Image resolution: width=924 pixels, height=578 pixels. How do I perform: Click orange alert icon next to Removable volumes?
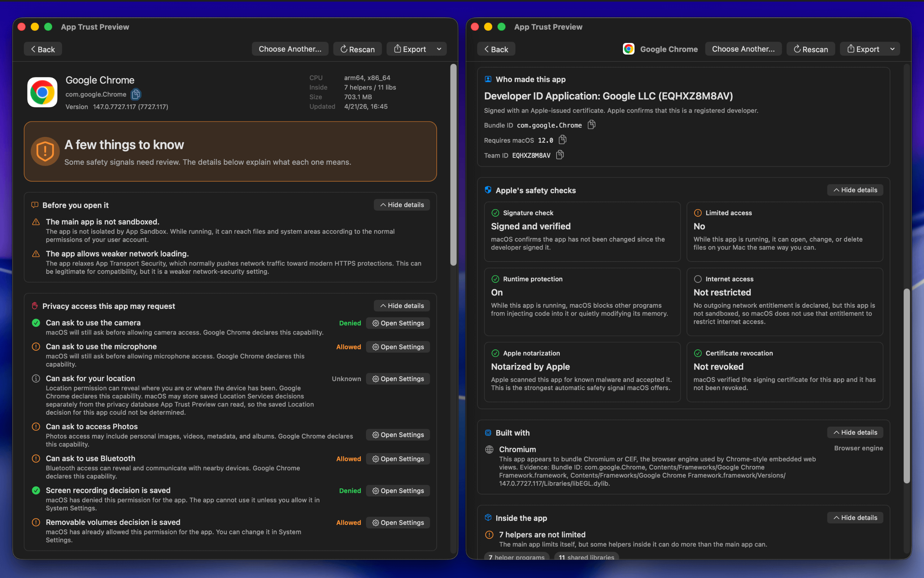pos(36,522)
